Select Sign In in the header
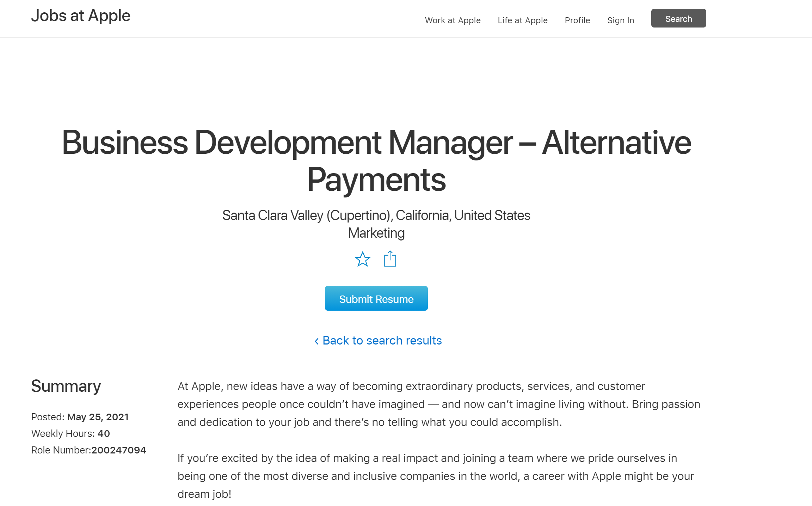This screenshot has width=812, height=506. pos(621,20)
